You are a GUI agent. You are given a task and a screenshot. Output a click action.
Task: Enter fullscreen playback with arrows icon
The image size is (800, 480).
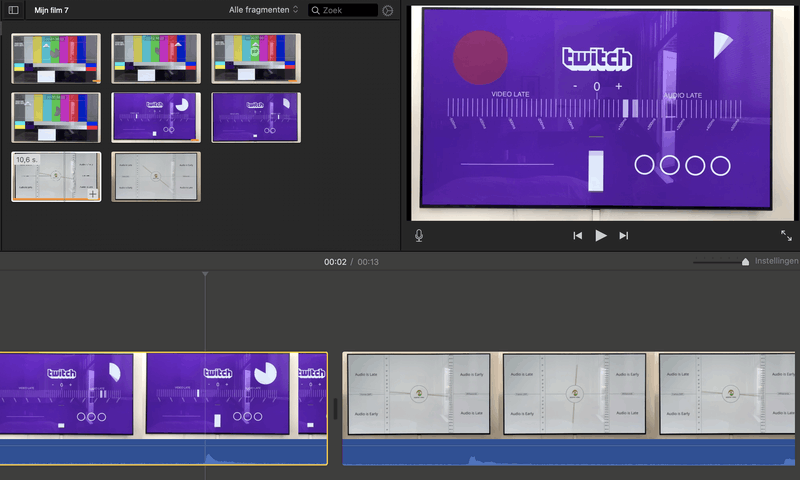coord(786,236)
